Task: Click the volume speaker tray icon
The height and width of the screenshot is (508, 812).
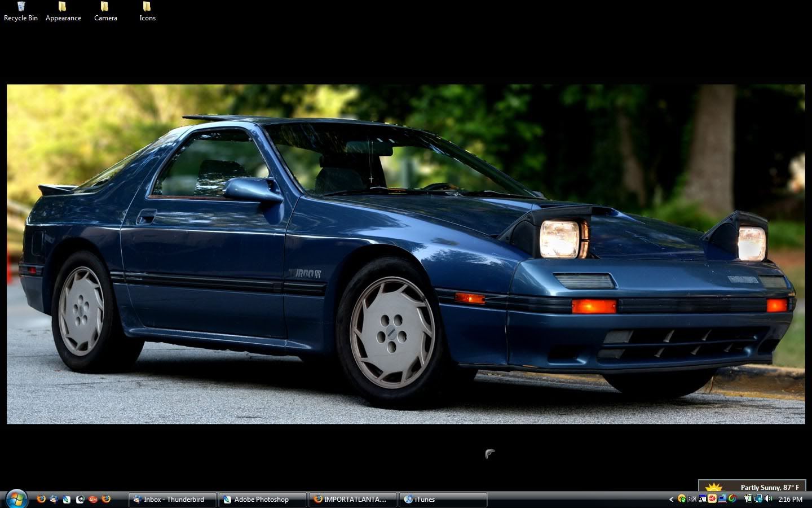Action: tap(769, 499)
